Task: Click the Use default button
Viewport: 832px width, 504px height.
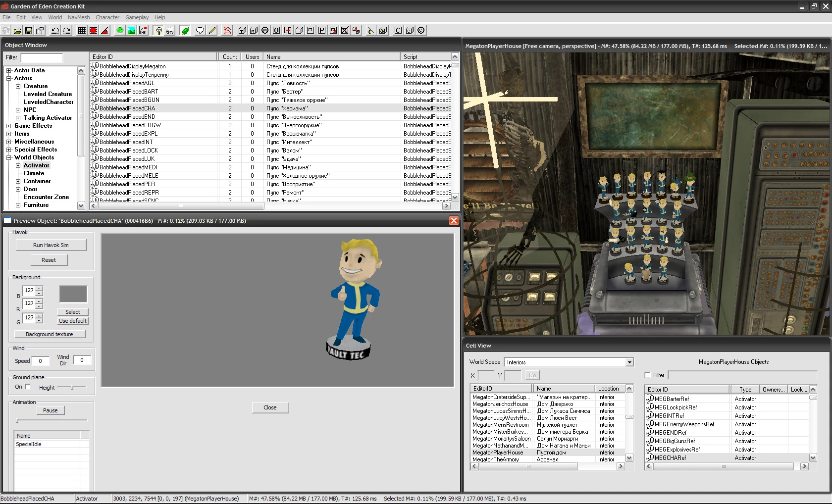Action: (73, 321)
